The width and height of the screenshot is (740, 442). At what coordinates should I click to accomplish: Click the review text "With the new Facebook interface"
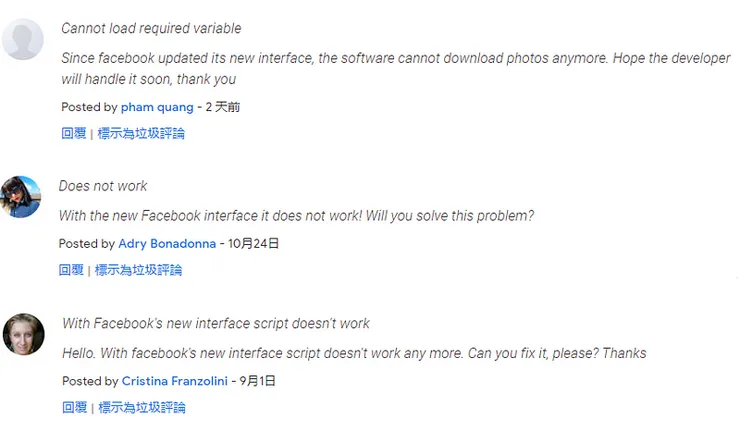tap(296, 215)
